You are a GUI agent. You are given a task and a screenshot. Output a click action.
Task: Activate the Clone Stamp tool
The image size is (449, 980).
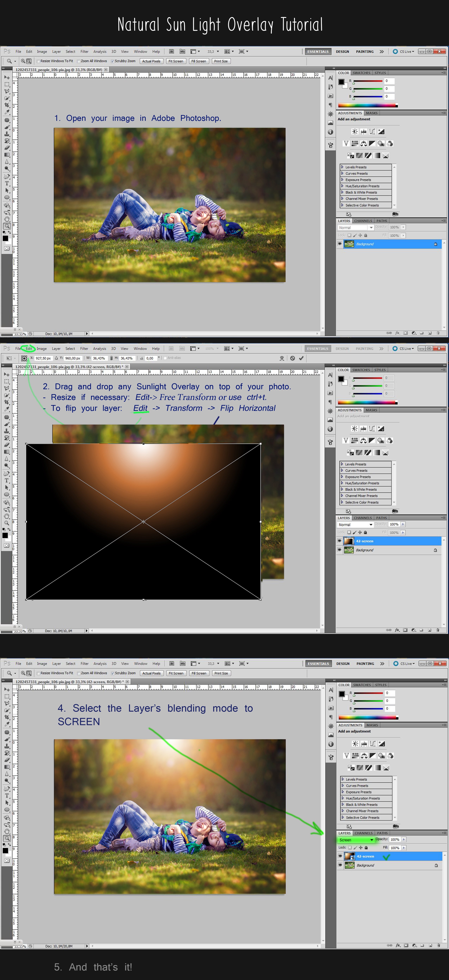click(x=7, y=134)
